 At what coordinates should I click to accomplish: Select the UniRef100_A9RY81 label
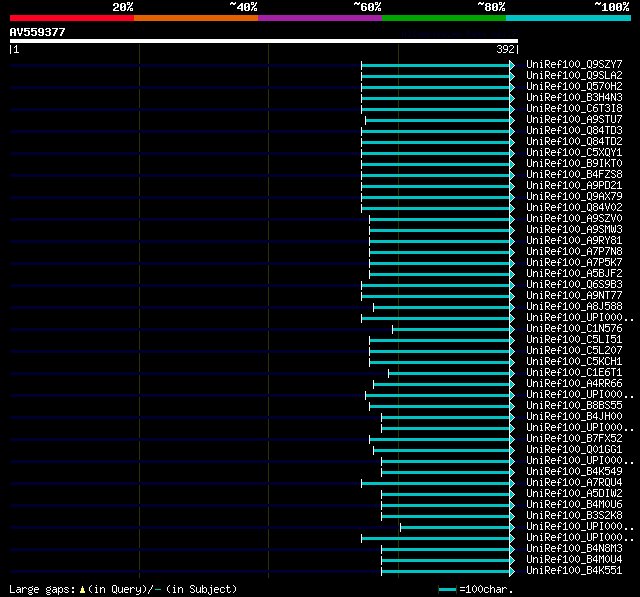pos(574,241)
